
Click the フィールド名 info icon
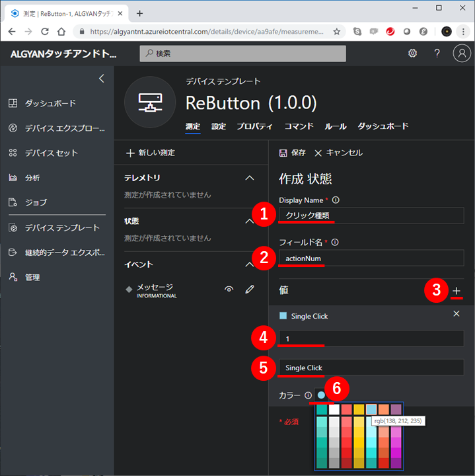[x=335, y=242]
